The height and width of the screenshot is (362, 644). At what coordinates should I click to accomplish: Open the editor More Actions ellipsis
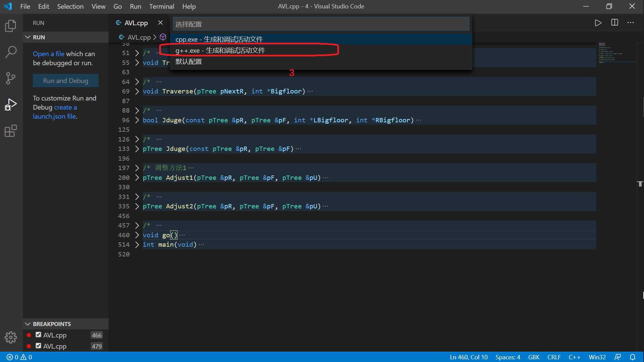pyautogui.click(x=631, y=23)
